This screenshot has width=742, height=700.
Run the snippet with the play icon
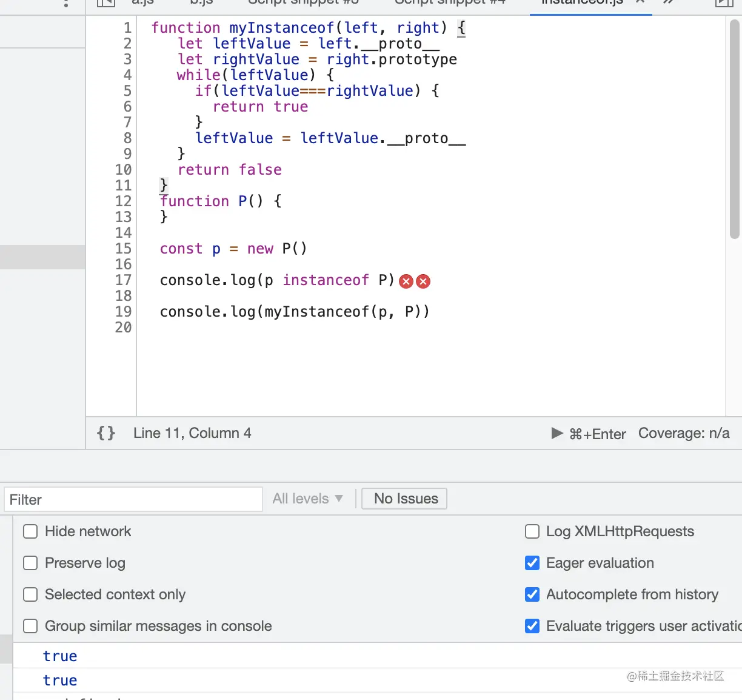pyautogui.click(x=557, y=433)
